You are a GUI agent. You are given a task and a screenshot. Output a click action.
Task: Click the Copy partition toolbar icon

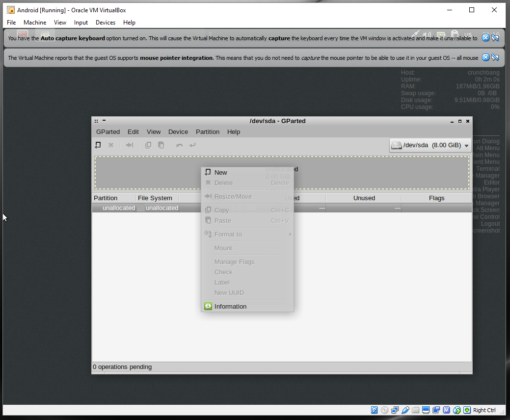coord(148,145)
